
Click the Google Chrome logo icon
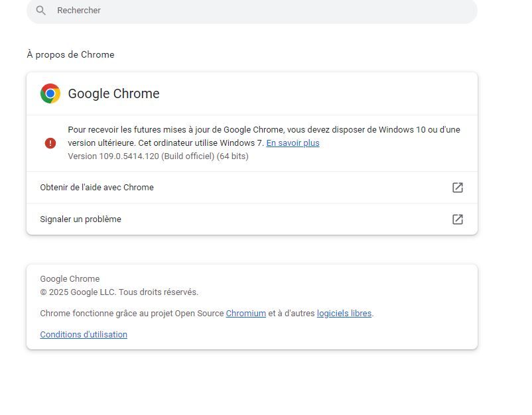pos(50,93)
